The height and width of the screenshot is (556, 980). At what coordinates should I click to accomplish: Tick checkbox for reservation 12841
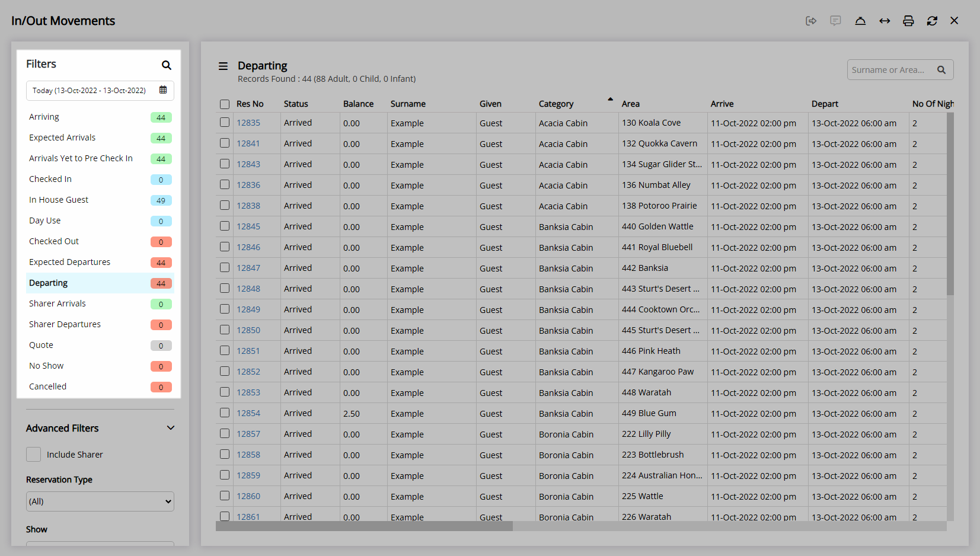coord(225,143)
